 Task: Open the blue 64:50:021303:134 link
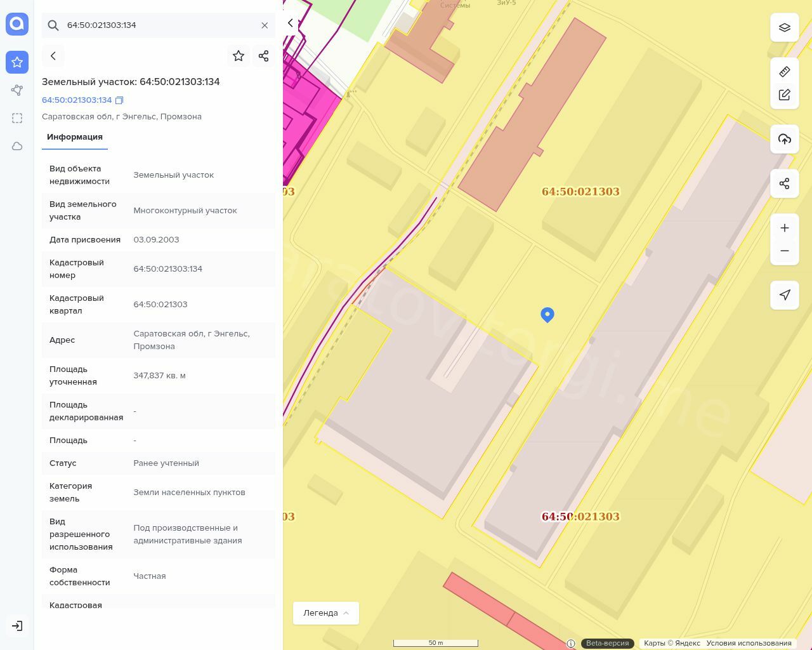click(x=77, y=100)
